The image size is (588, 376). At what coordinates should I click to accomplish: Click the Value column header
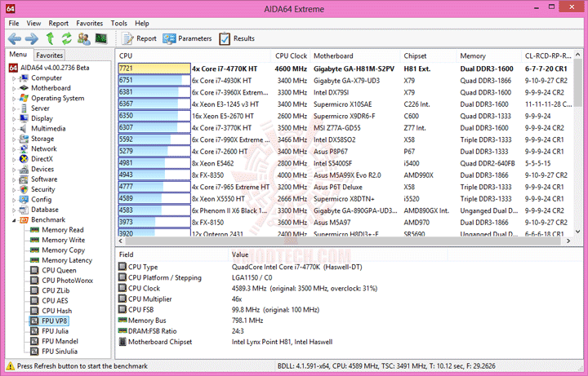(337, 254)
